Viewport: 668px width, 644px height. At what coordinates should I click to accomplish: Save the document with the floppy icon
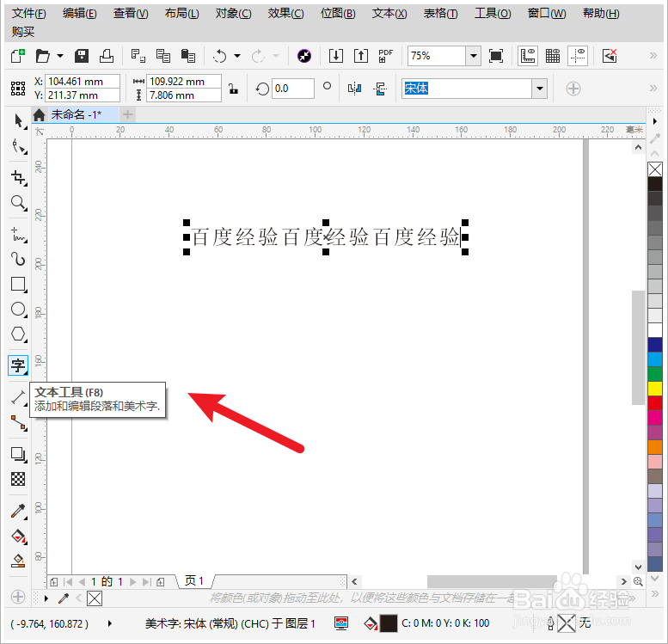pyautogui.click(x=82, y=56)
